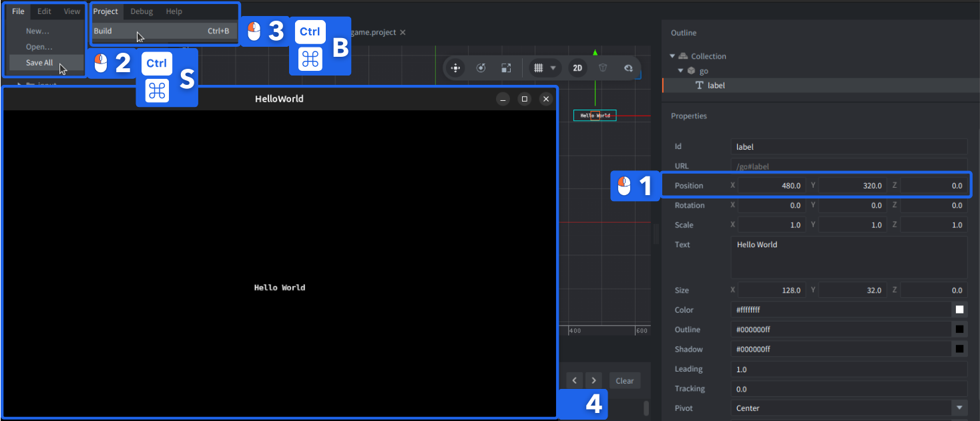The width and height of the screenshot is (980, 421).
Task: Select the Scale tool in scene toolbar
Action: [x=506, y=67]
